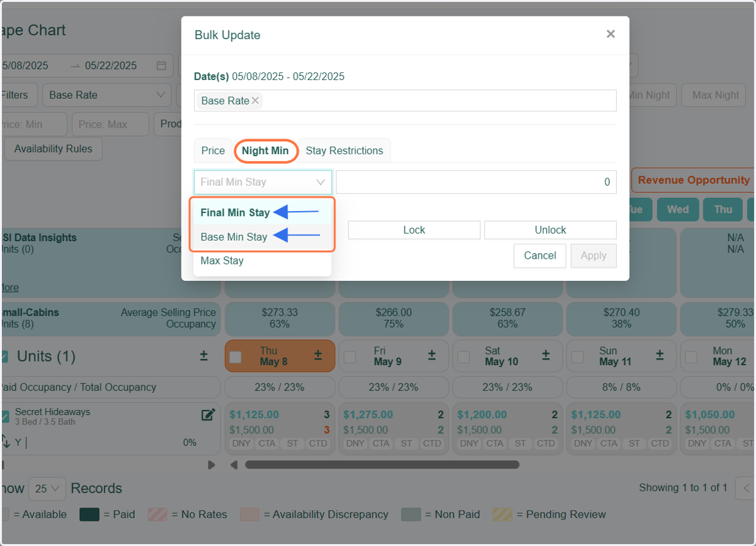Image resolution: width=756 pixels, height=546 pixels.
Task: Click the ST tag under May 10
Action: (x=520, y=443)
